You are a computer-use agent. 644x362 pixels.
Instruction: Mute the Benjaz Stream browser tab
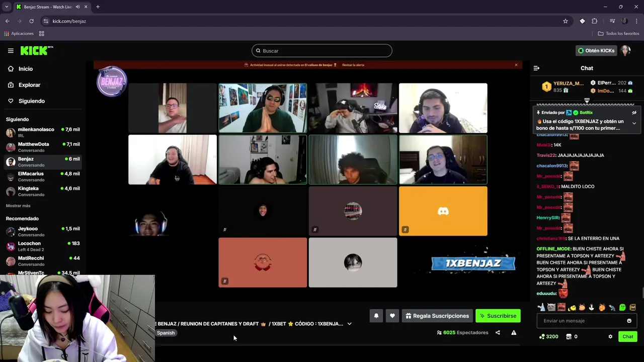[x=78, y=7]
